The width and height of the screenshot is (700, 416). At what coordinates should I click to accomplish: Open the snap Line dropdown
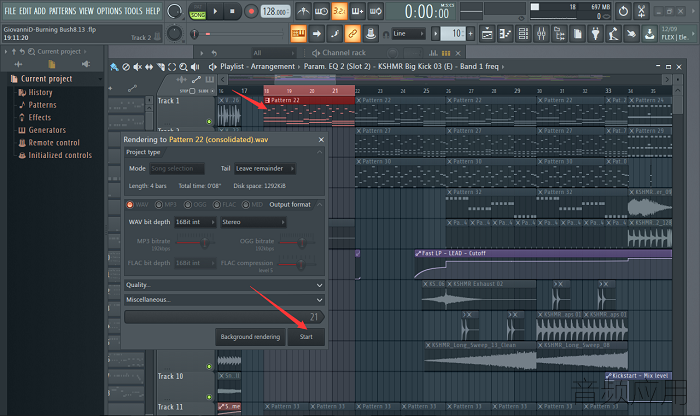point(408,33)
